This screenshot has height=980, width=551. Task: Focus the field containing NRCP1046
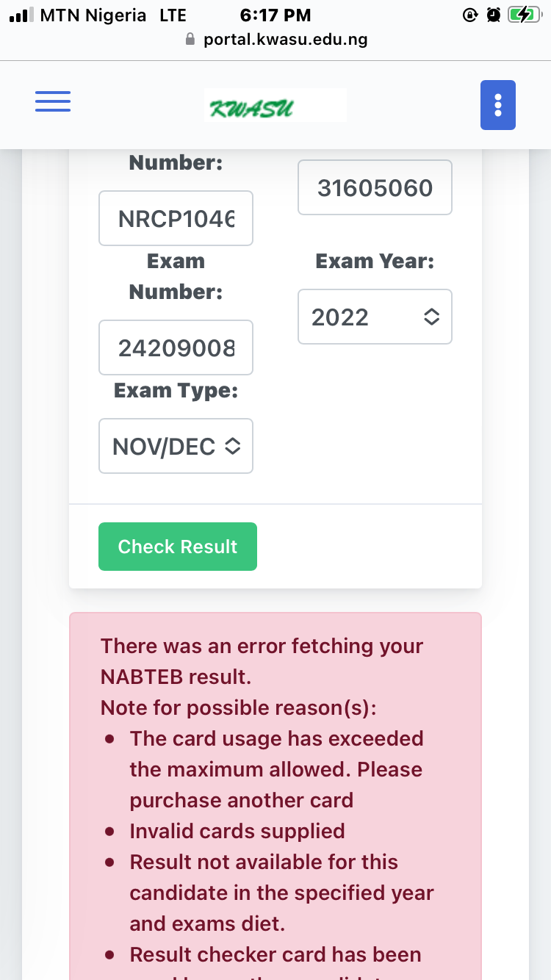click(176, 218)
